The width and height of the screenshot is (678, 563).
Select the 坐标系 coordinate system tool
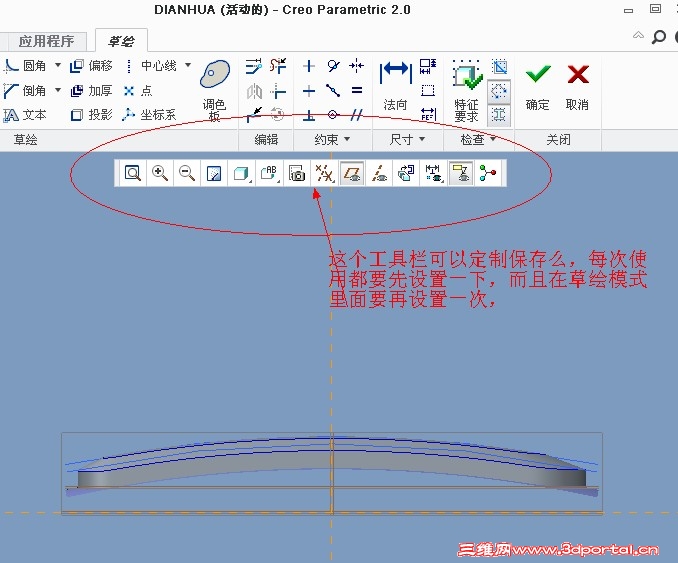click(150, 115)
